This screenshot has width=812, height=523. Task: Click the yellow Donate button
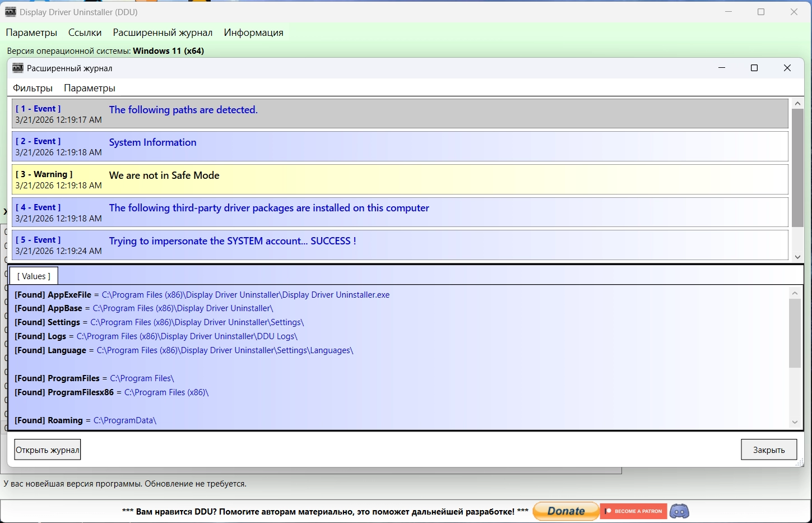[566, 511]
